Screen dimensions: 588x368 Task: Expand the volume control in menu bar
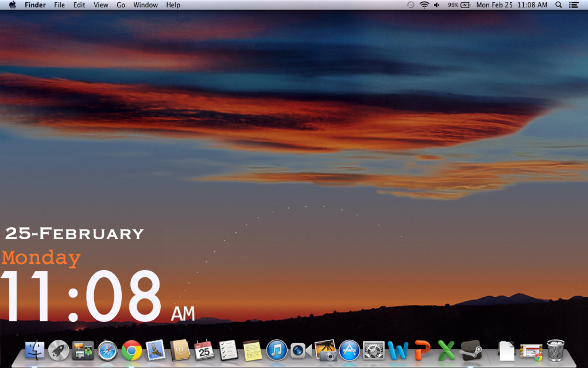[437, 5]
